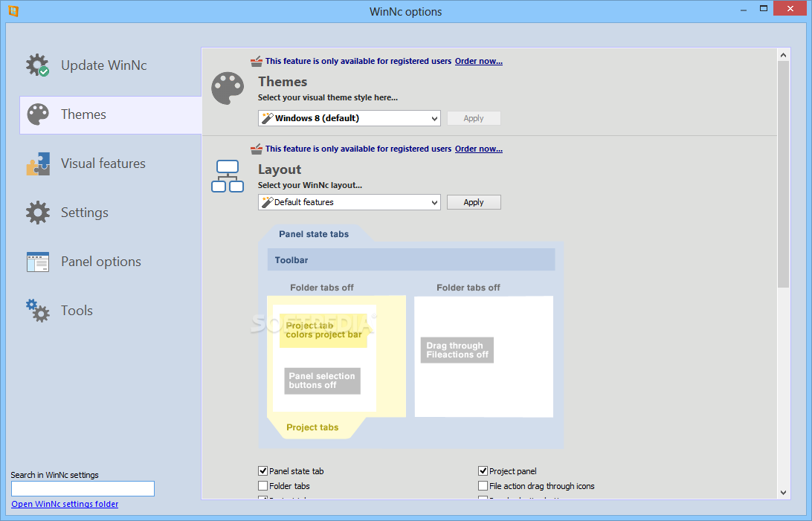The image size is (812, 521).
Task: Switch to the Tools section
Action: coord(77,311)
